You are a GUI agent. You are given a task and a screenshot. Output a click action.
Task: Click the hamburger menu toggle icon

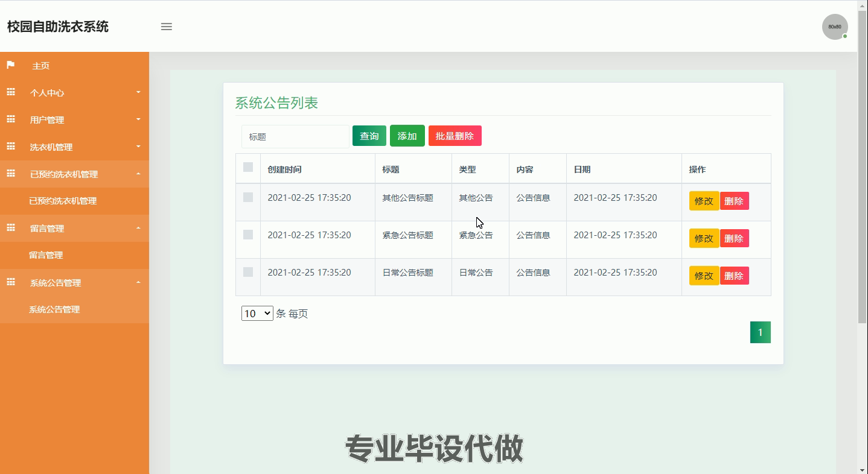tap(167, 27)
